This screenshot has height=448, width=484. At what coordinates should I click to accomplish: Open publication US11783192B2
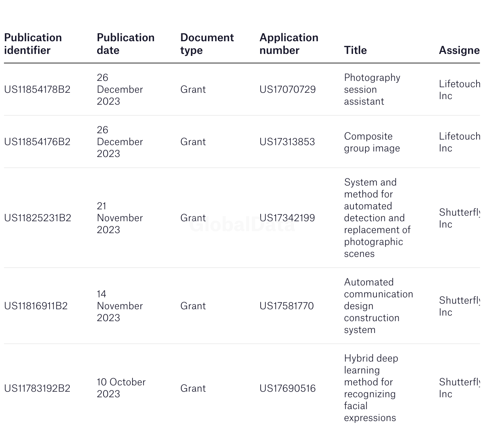[37, 389]
